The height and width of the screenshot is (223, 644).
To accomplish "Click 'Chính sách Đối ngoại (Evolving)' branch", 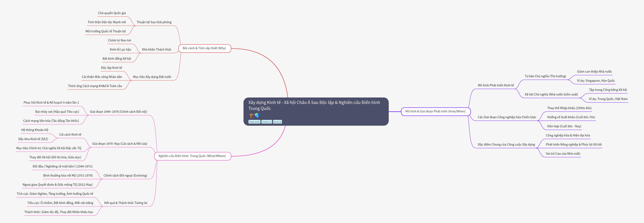I will [125, 176].
